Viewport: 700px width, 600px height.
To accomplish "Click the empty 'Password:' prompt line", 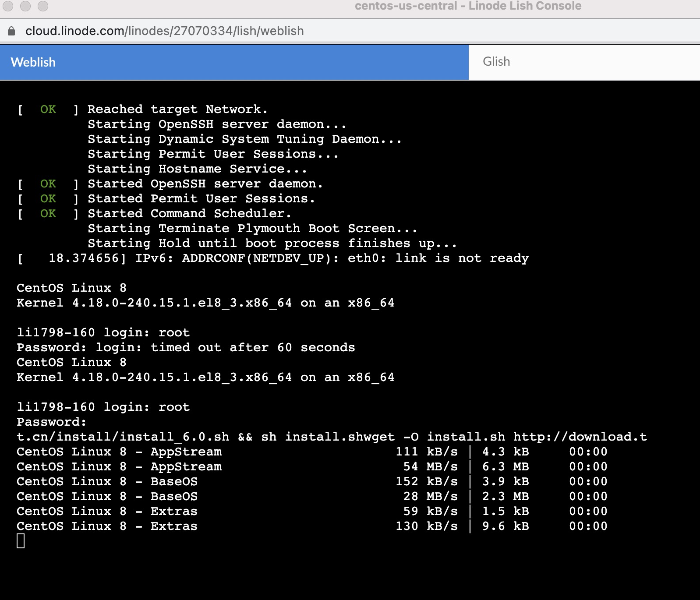I will [52, 422].
